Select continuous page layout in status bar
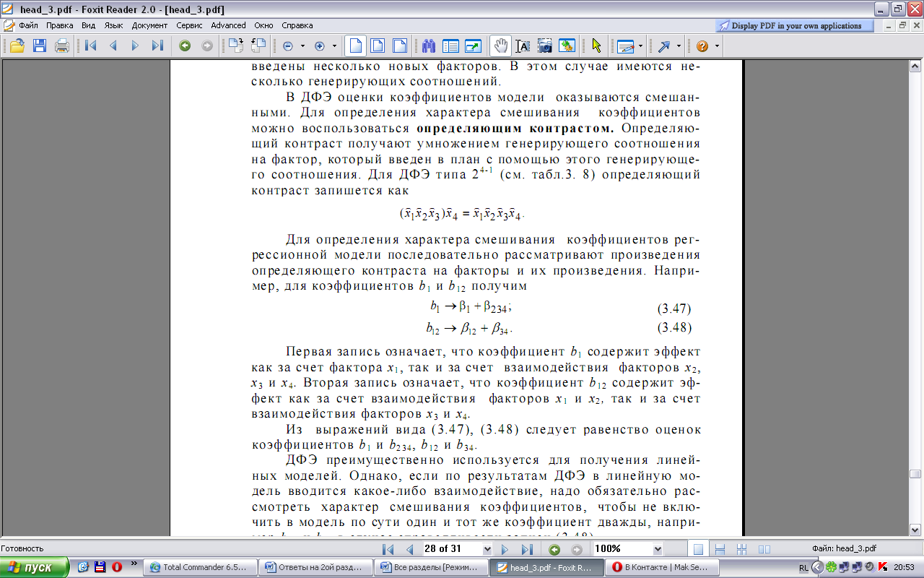 pos(720,549)
